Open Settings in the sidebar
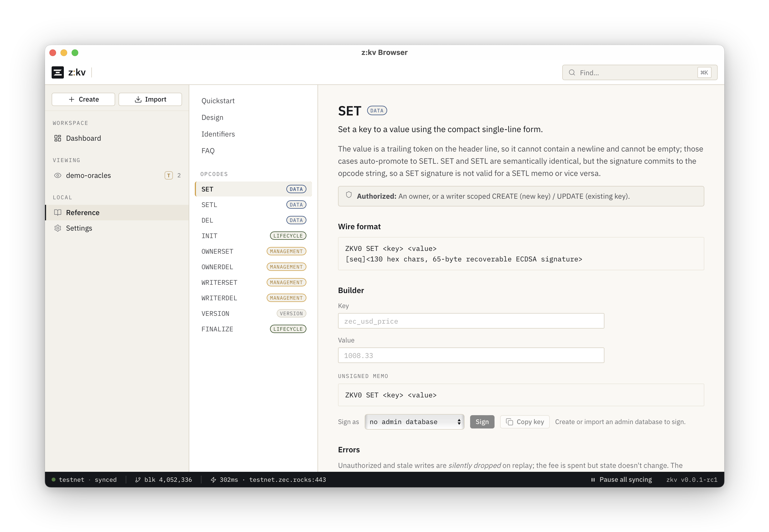The height and width of the screenshot is (532, 769). (x=117, y=228)
